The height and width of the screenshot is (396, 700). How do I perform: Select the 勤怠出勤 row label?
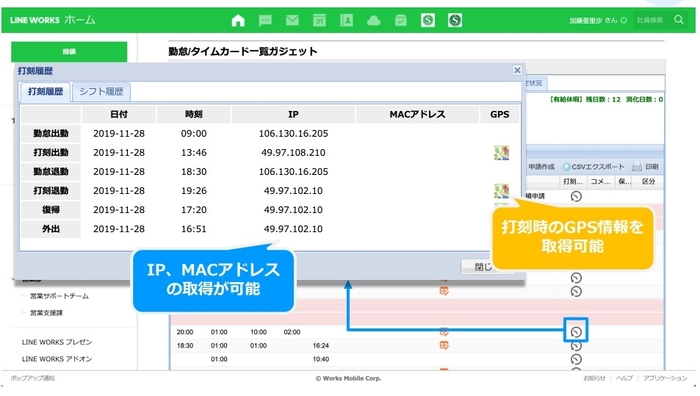(x=51, y=133)
